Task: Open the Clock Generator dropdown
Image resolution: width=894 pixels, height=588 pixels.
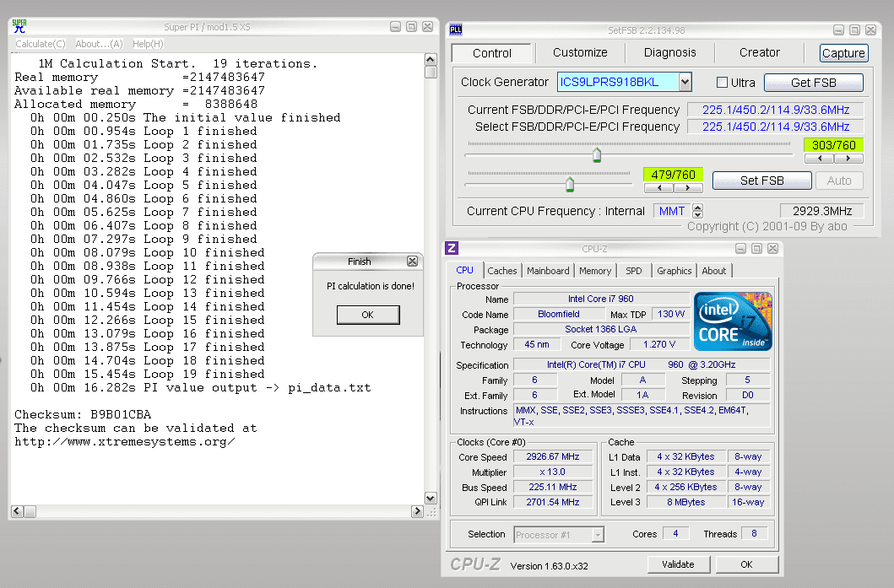Action: (x=685, y=82)
